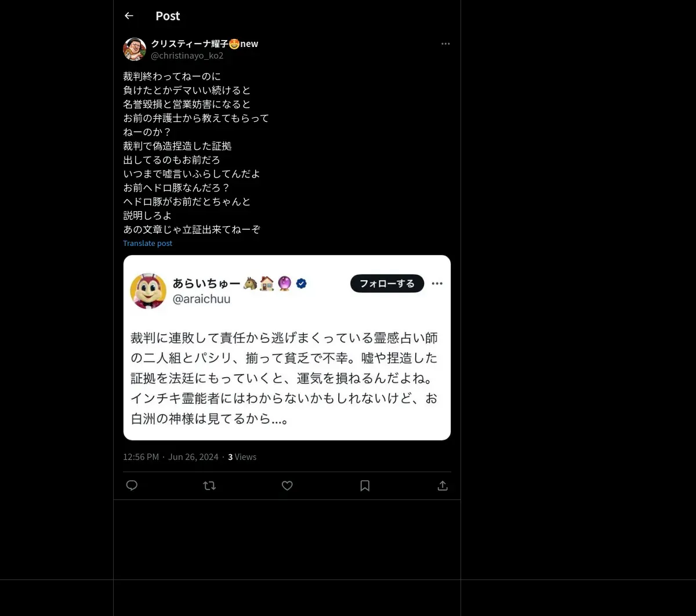This screenshot has height=616, width=696.
Task: Share the post via upload icon
Action: click(443, 485)
